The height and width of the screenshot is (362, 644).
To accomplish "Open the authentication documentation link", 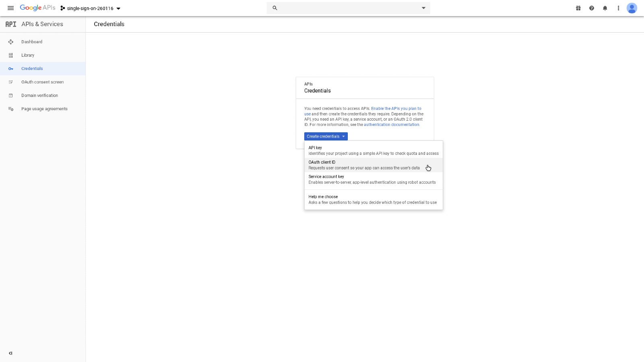I will pyautogui.click(x=391, y=125).
